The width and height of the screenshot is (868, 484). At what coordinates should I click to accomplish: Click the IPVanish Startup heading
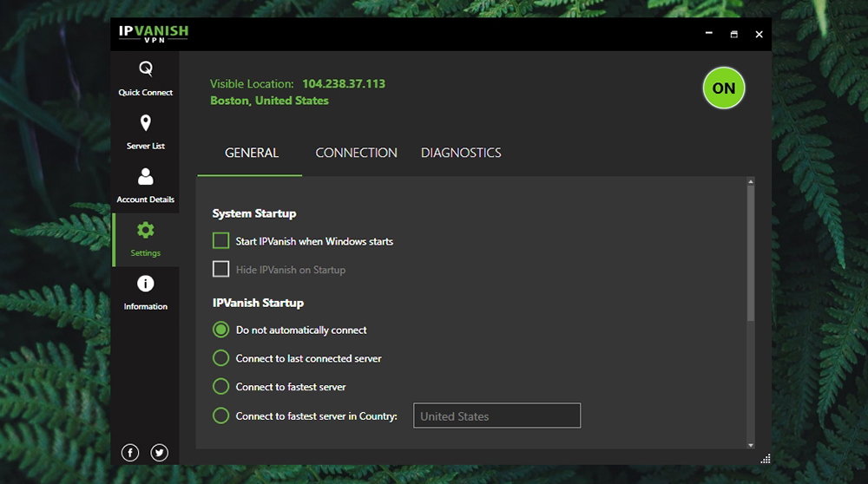coord(258,303)
